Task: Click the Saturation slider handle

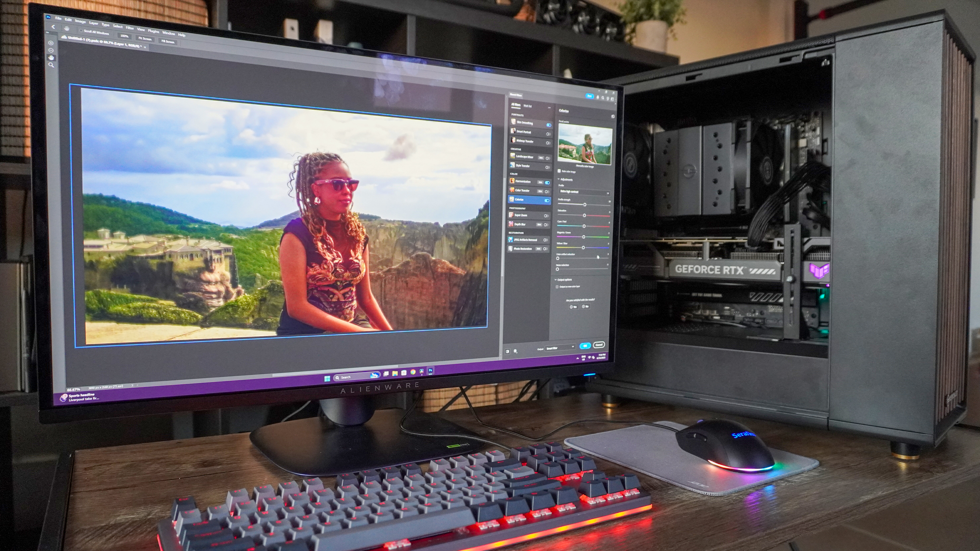Action: coord(584,216)
